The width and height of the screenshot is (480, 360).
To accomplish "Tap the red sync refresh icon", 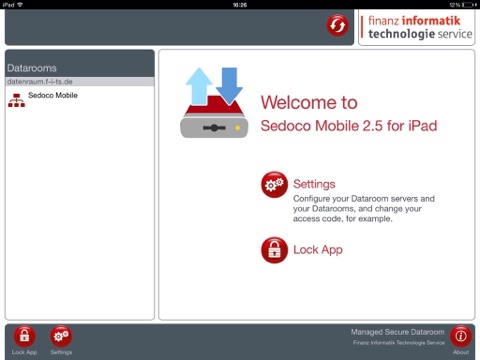I will click(338, 25).
